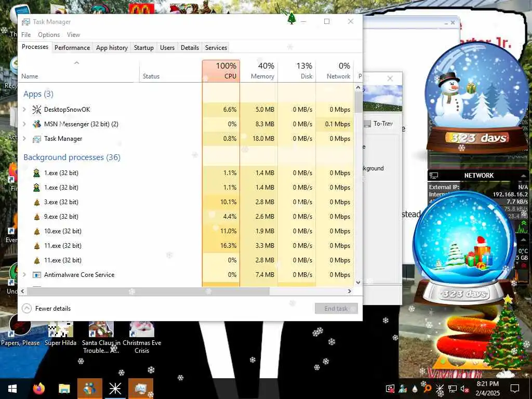Click the water drop tray icon
This screenshot has width=532, height=399.
[x=415, y=389]
